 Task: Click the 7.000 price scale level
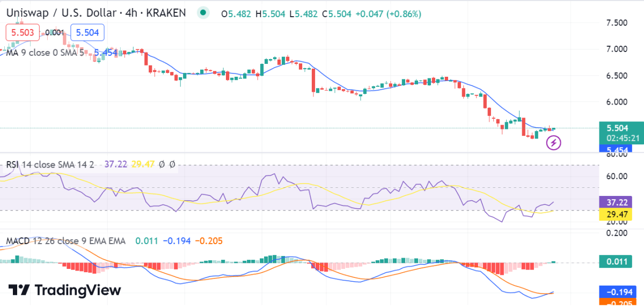click(x=617, y=49)
